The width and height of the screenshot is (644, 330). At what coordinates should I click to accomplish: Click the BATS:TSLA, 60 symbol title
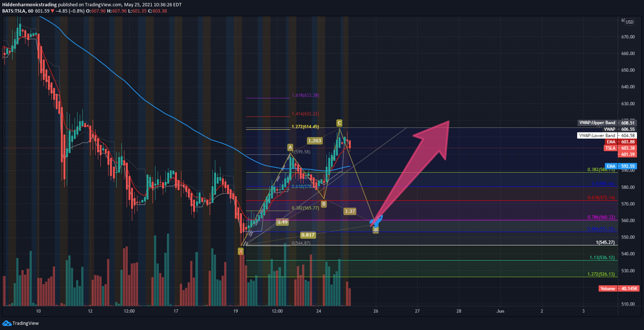[x=18, y=11]
